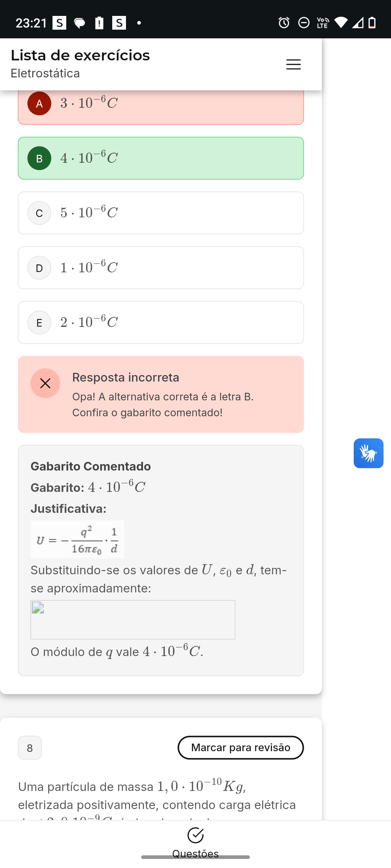
Task: Tap the broken image in Gabarito Comentado
Action: (x=133, y=620)
